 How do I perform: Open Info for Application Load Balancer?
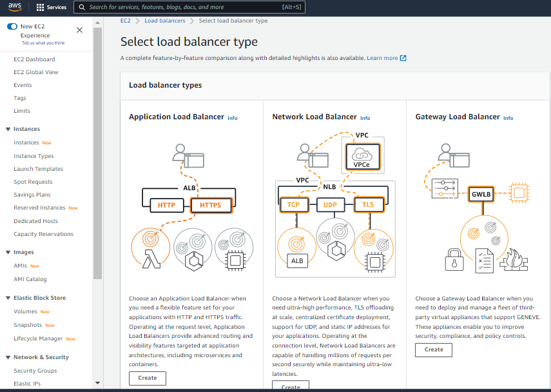pos(232,118)
